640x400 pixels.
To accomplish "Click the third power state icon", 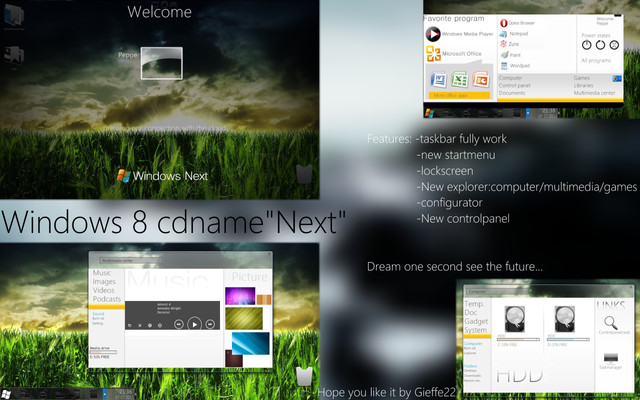I will [x=614, y=45].
